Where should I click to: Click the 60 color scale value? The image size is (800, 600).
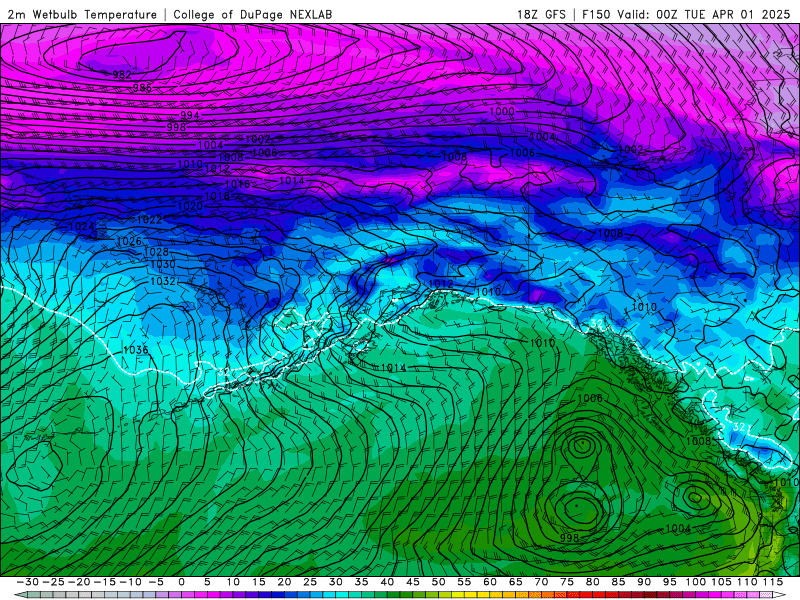point(490,582)
